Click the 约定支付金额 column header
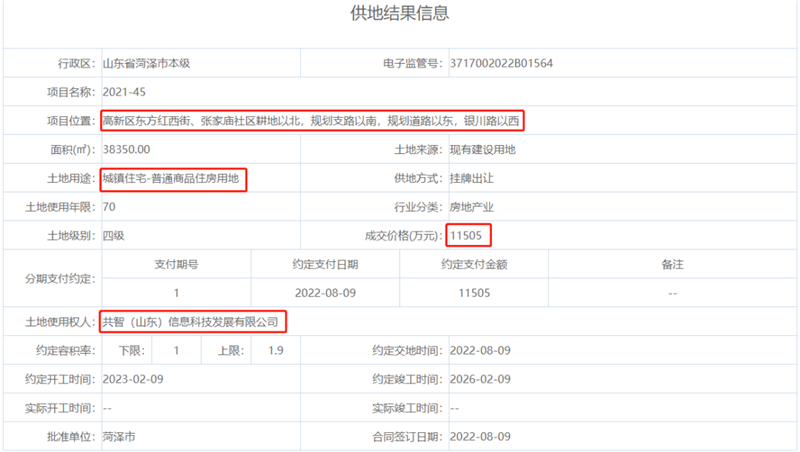The height and width of the screenshot is (452, 800). [x=474, y=264]
